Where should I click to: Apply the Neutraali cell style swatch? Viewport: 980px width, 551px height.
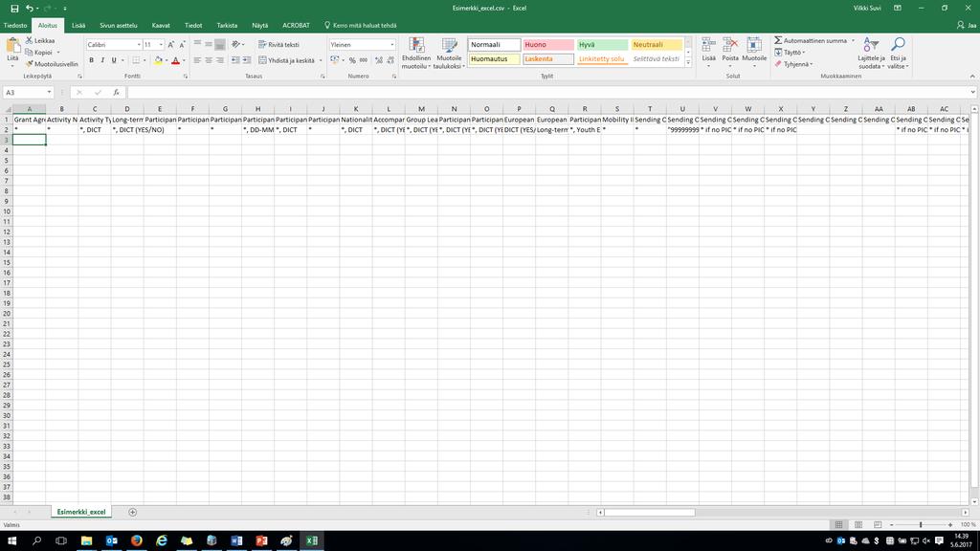(657, 44)
